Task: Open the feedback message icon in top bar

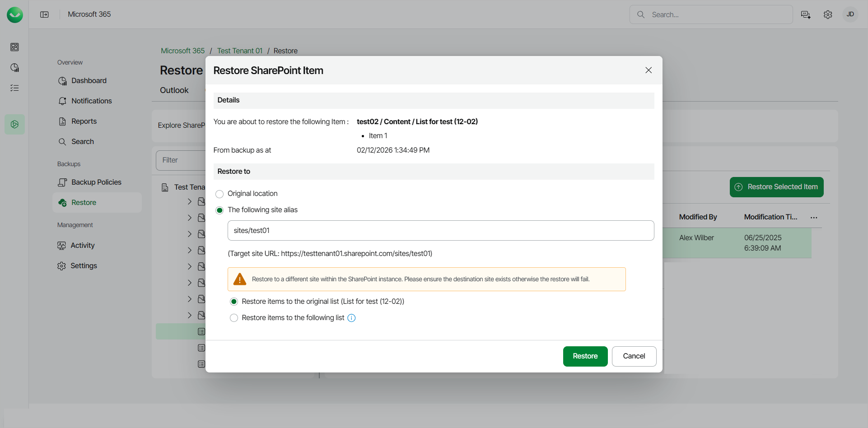Action: [806, 14]
